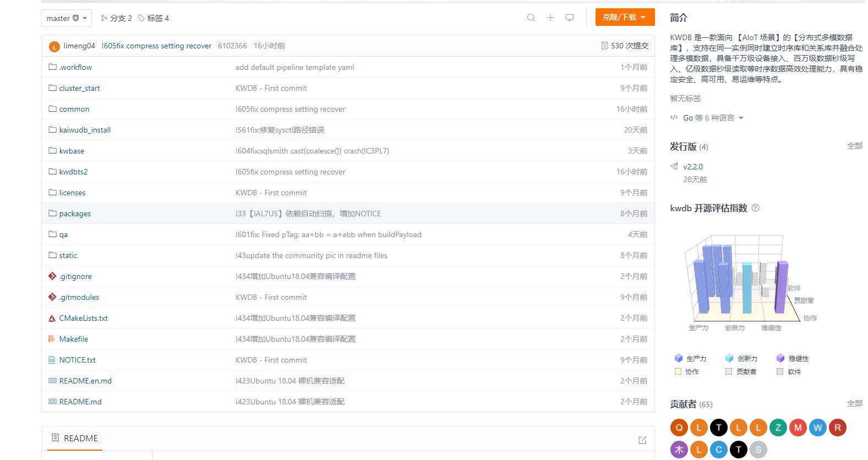Toggle the 稳健性 legend item

coord(793,358)
